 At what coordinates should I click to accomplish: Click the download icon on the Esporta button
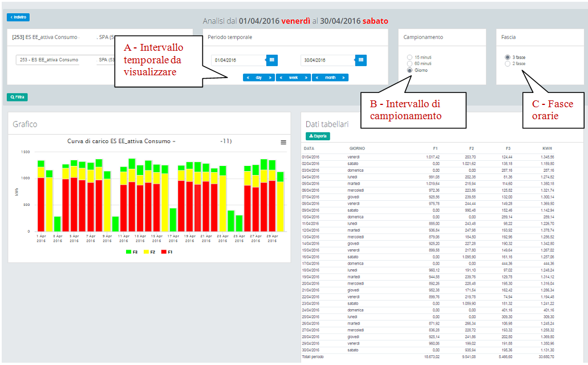tap(310, 136)
